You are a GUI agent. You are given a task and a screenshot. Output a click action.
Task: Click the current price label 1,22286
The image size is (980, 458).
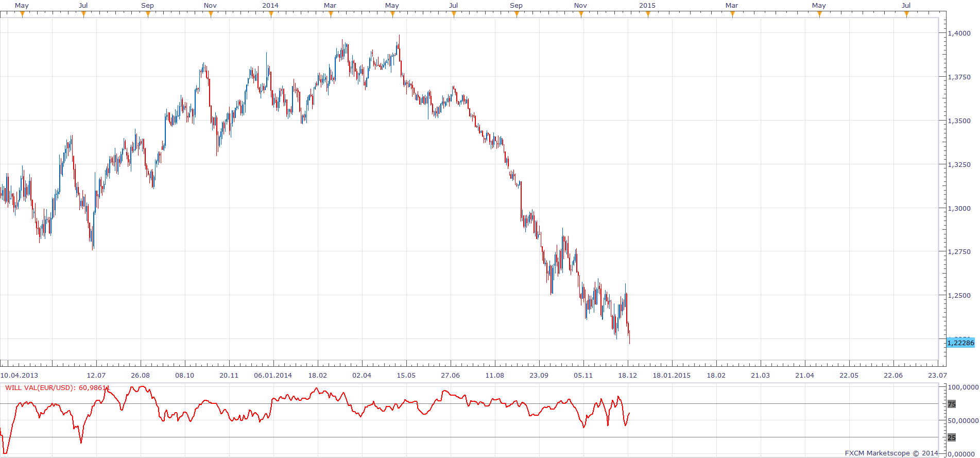(960, 343)
